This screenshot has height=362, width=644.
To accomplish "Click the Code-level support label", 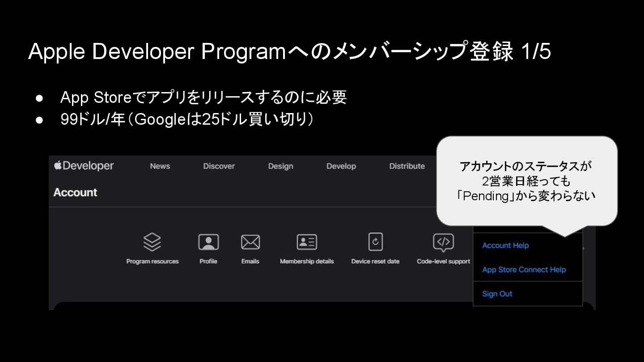I will click(x=443, y=261).
